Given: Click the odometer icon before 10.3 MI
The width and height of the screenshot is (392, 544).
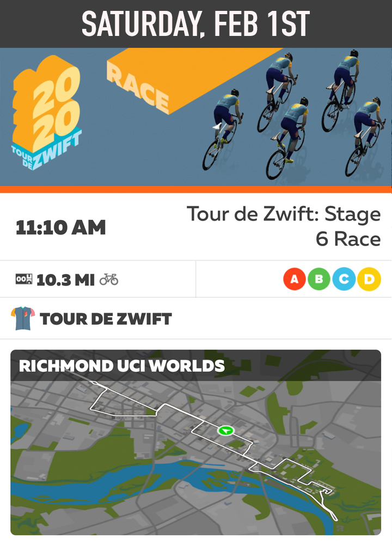Looking at the screenshot, I should (x=24, y=280).
